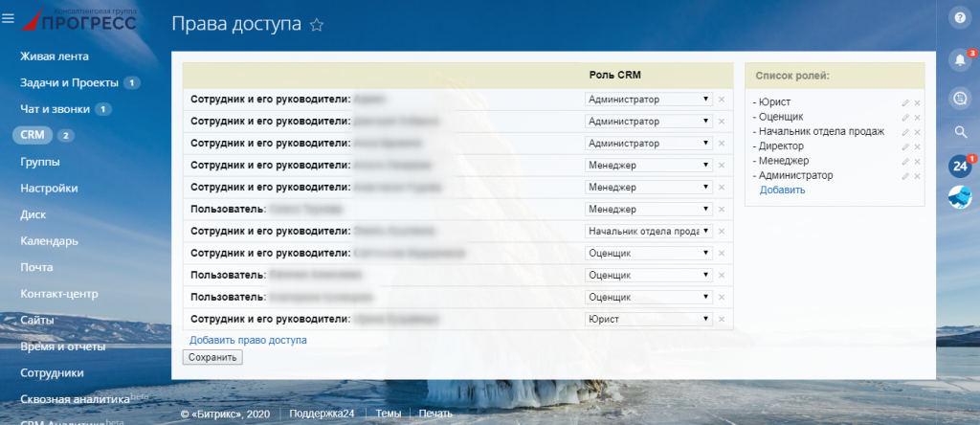Open the hamburger menu icon
Screen dimensions: 980x425
click(8, 19)
